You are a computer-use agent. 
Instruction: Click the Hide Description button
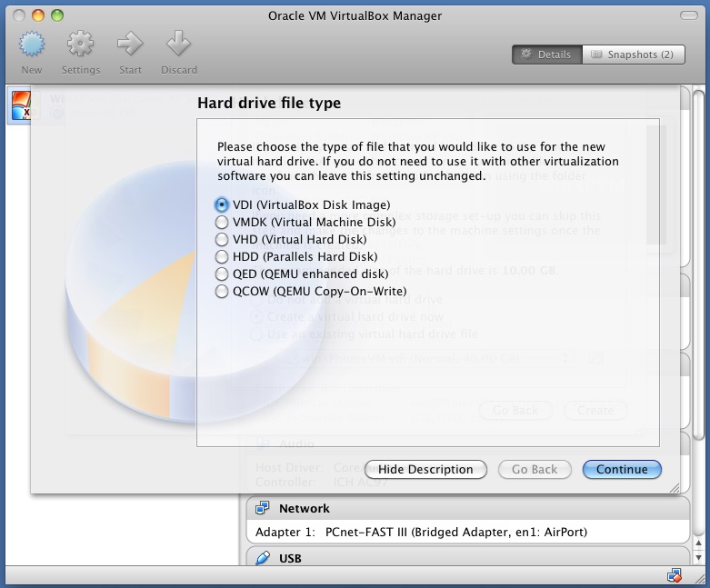[425, 470]
